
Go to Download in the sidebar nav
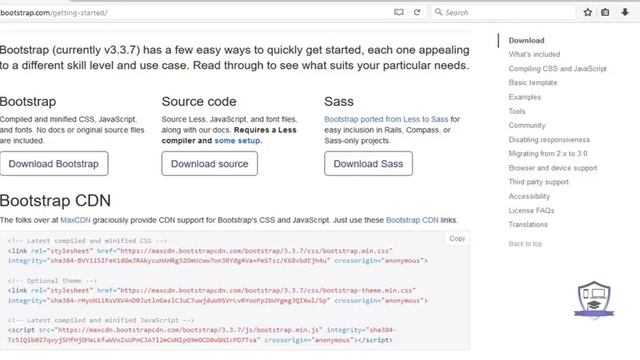526,40
